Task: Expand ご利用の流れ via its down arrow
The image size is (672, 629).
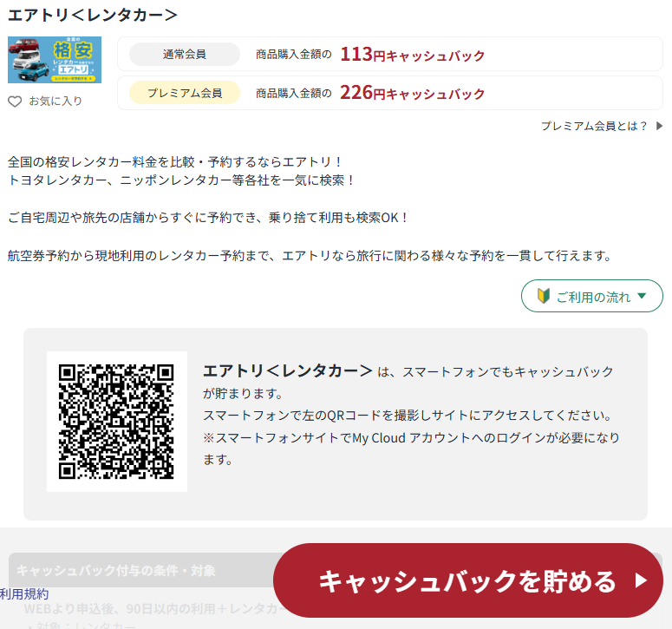Action: (x=642, y=297)
